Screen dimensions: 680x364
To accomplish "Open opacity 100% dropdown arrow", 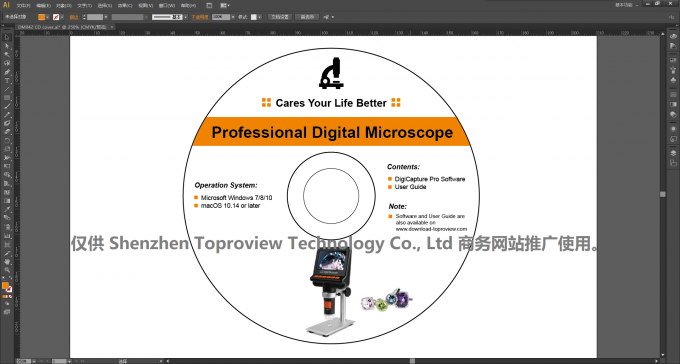I will 233,17.
